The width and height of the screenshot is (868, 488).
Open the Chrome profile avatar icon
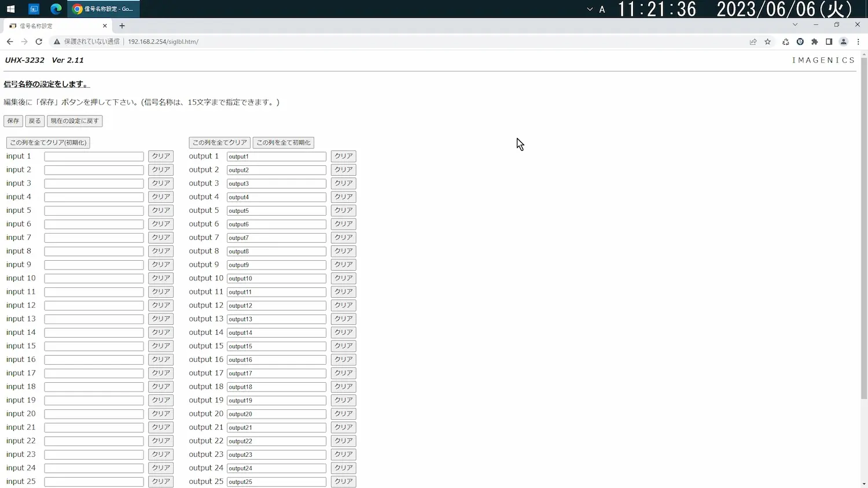point(844,42)
